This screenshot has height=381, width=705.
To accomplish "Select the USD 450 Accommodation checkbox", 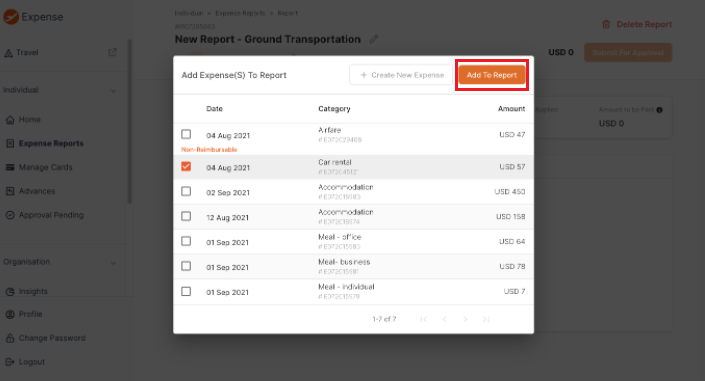I will click(186, 191).
